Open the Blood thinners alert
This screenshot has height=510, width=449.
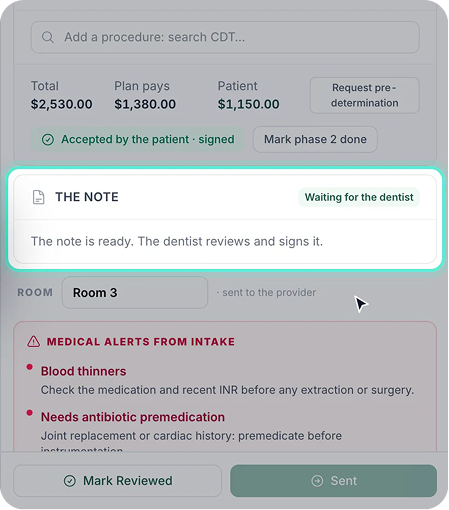[x=83, y=371]
